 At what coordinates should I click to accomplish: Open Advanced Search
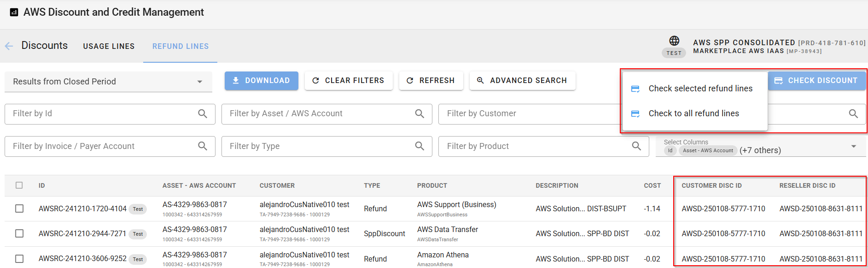click(522, 81)
